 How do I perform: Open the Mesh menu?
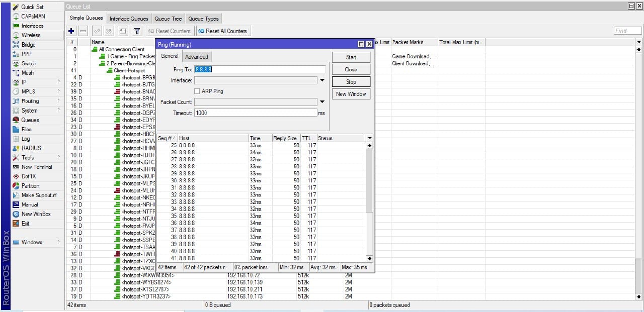28,73
